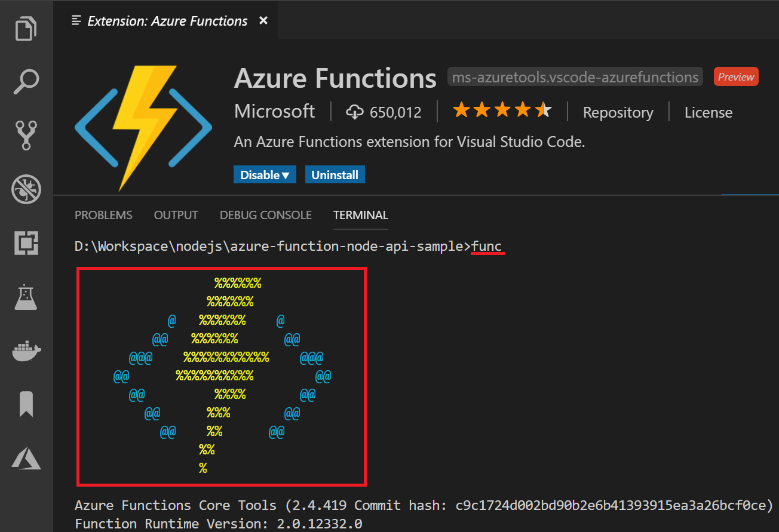The width and height of the screenshot is (779, 532).
Task: Click the 'Function Runtime Version: 2.0.12332.0' line
Action: 218,524
